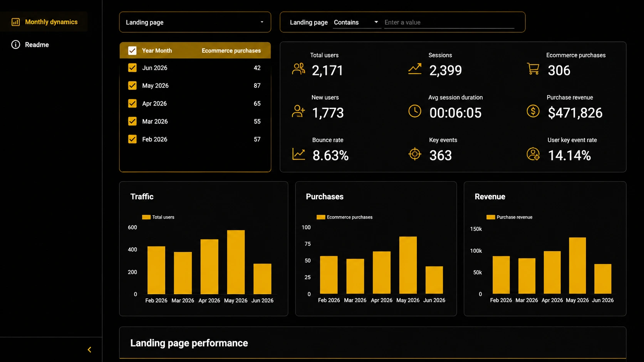Uncheck the Feb 2026 checkbox

[132, 139]
